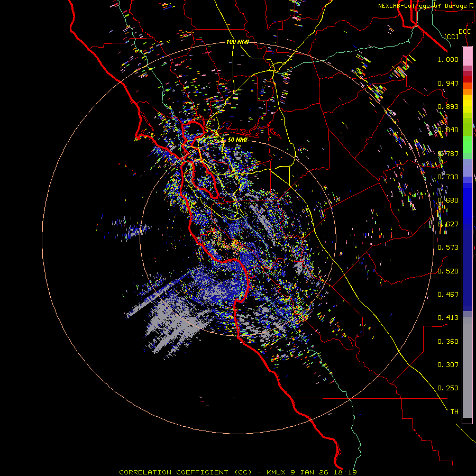This screenshot has height=476, width=476.
Task: Click the Correlation Coefficient KMUX caption
Action: pyautogui.click(x=237, y=472)
